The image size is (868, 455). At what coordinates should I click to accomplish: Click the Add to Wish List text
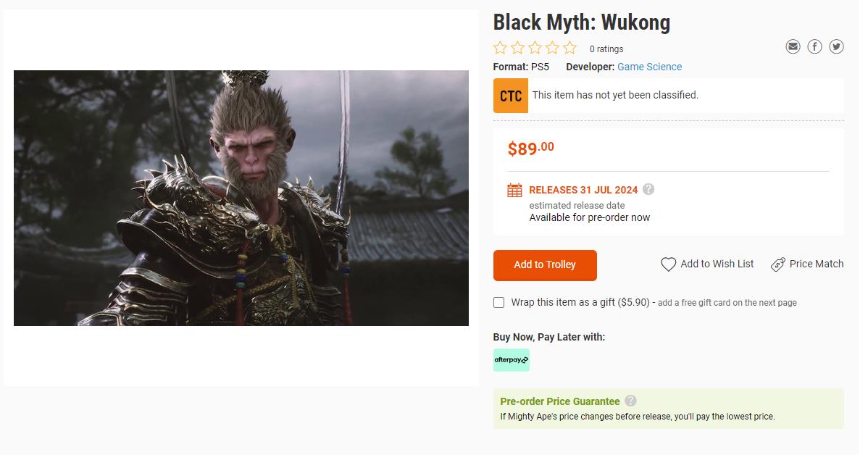pyautogui.click(x=717, y=264)
